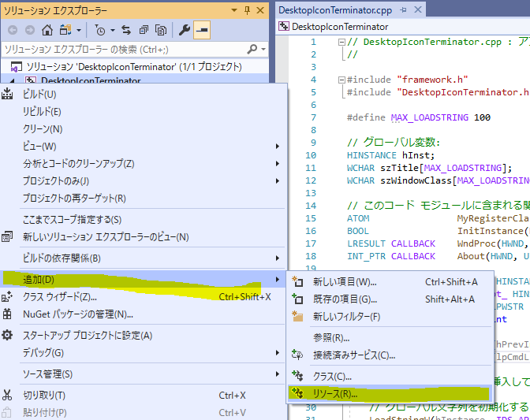Open NuGet パッケージの管理(N)... menu item
The width and height of the screenshot is (530, 420).
tap(144, 314)
